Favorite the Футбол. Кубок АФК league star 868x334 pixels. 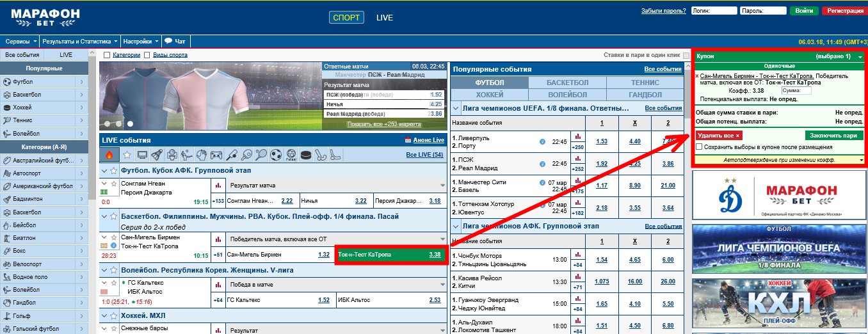(x=113, y=170)
